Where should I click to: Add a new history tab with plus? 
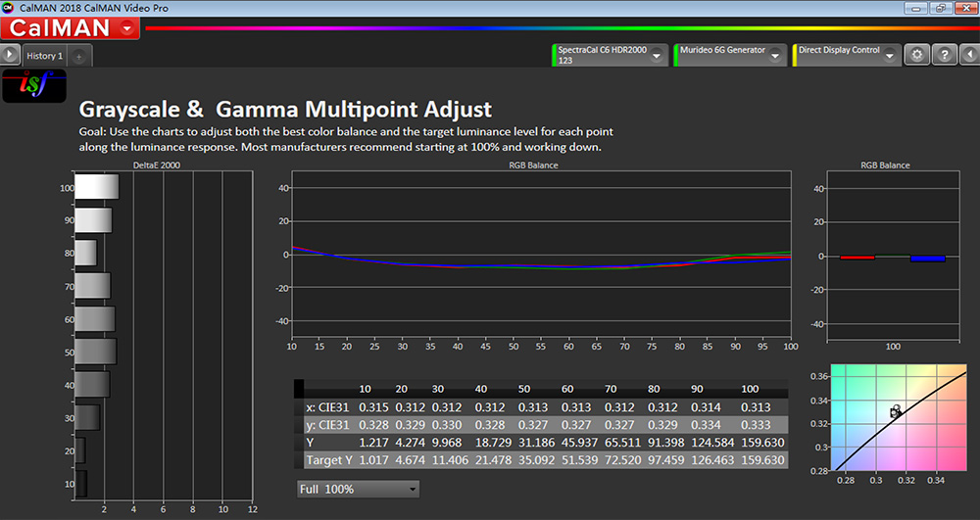[78, 56]
